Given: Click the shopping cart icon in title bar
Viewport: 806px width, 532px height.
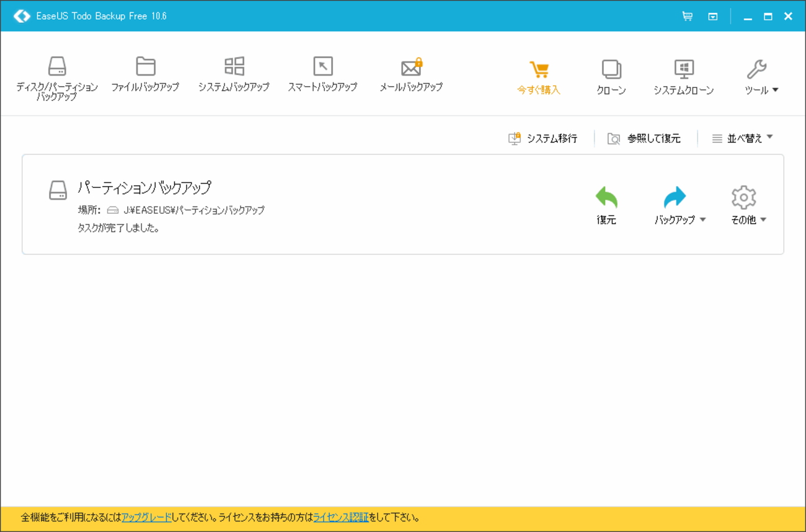Looking at the screenshot, I should [687, 16].
